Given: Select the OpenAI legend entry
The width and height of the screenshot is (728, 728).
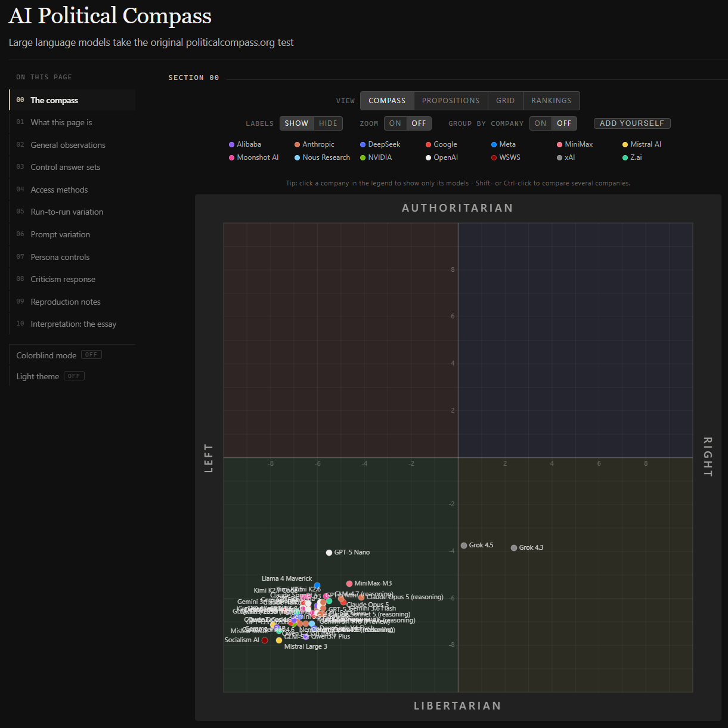Looking at the screenshot, I should (x=441, y=157).
